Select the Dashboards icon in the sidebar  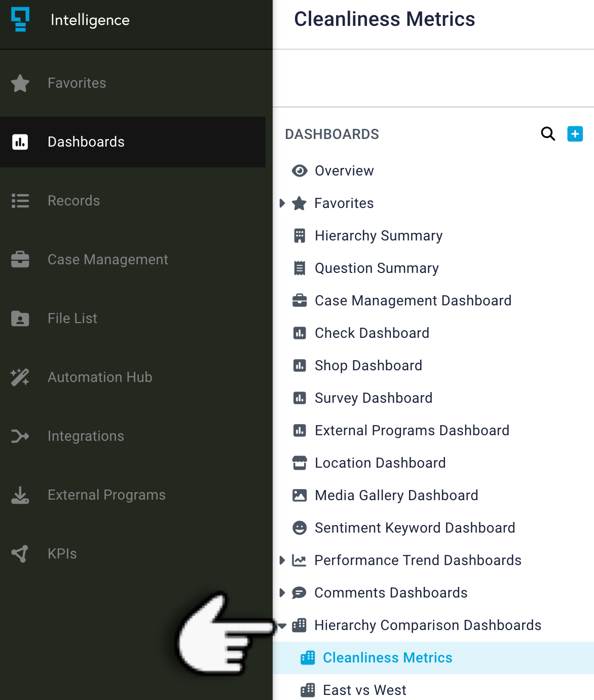(20, 142)
